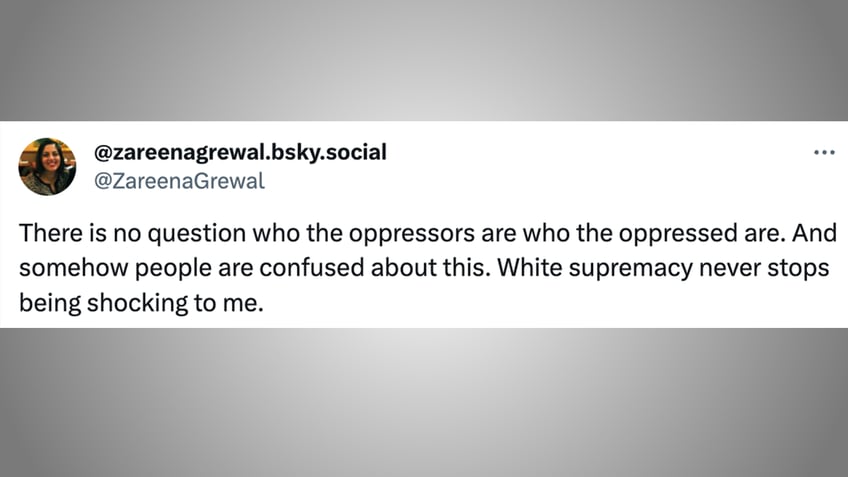Screen dimensions: 848x477
Task: Click the @ZareenaGrewal handle
Action: coord(180,181)
